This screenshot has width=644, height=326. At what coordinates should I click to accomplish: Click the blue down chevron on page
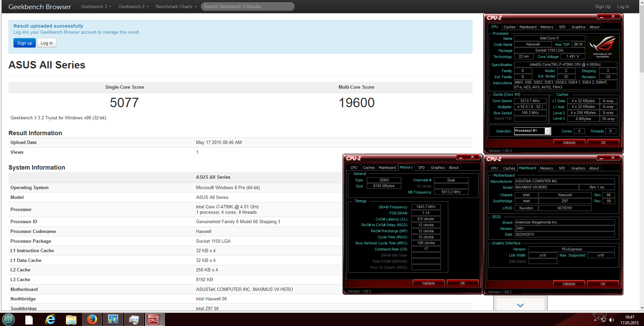point(520,305)
